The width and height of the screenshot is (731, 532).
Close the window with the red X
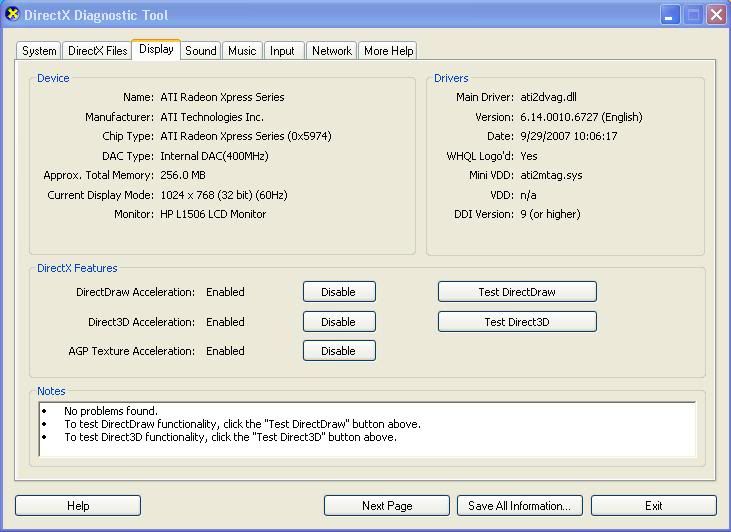(716, 15)
